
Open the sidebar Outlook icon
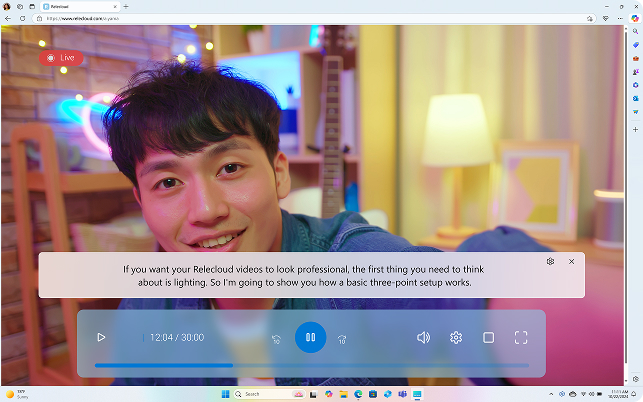(x=635, y=98)
